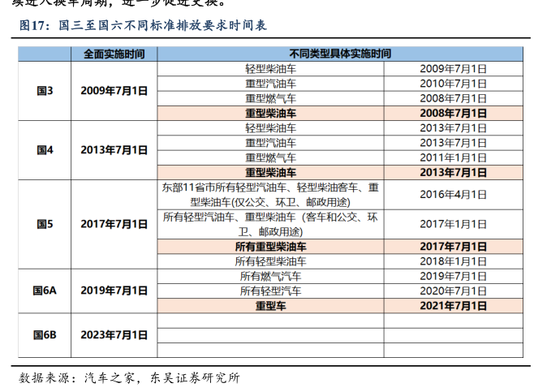Click the figure title 图17 heading text
The width and height of the screenshot is (534, 392).
143,25
